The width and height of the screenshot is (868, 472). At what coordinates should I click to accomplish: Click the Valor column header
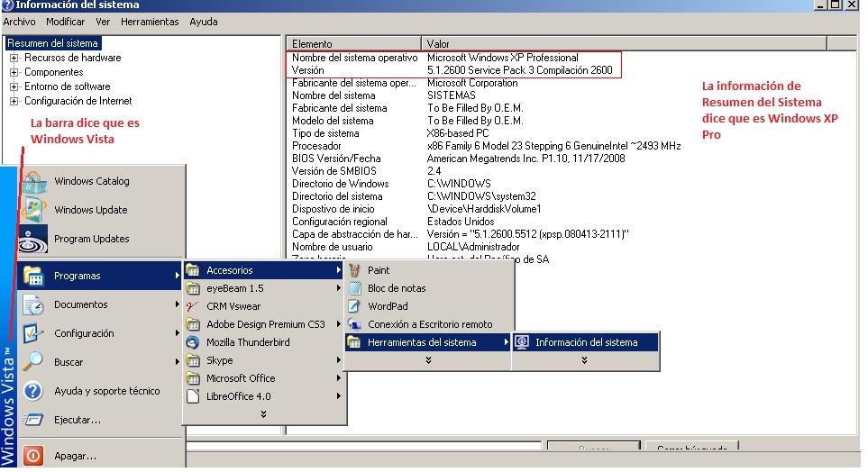(x=438, y=43)
